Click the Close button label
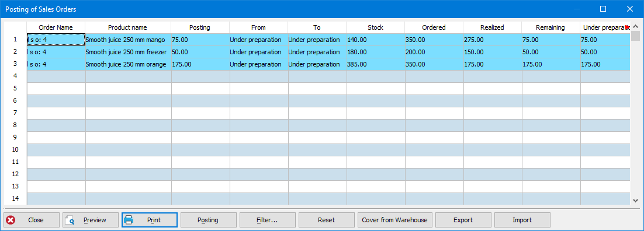 (x=36, y=220)
